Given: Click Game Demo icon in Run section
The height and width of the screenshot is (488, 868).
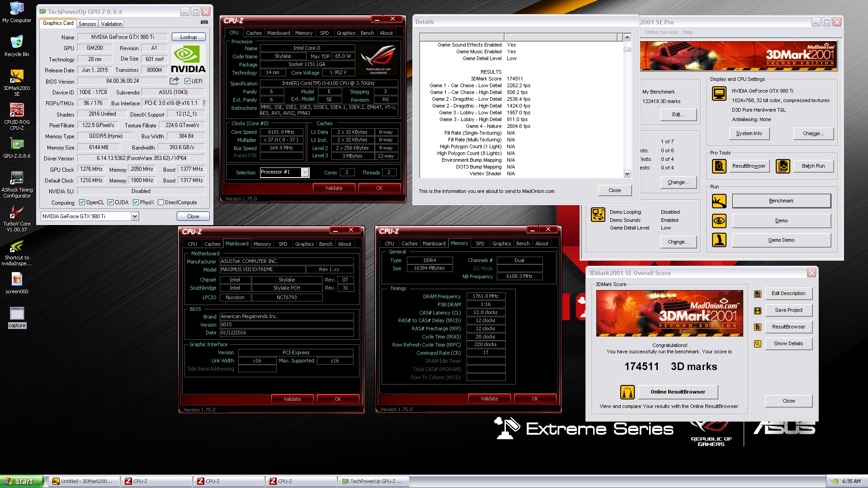Looking at the screenshot, I should coord(719,240).
